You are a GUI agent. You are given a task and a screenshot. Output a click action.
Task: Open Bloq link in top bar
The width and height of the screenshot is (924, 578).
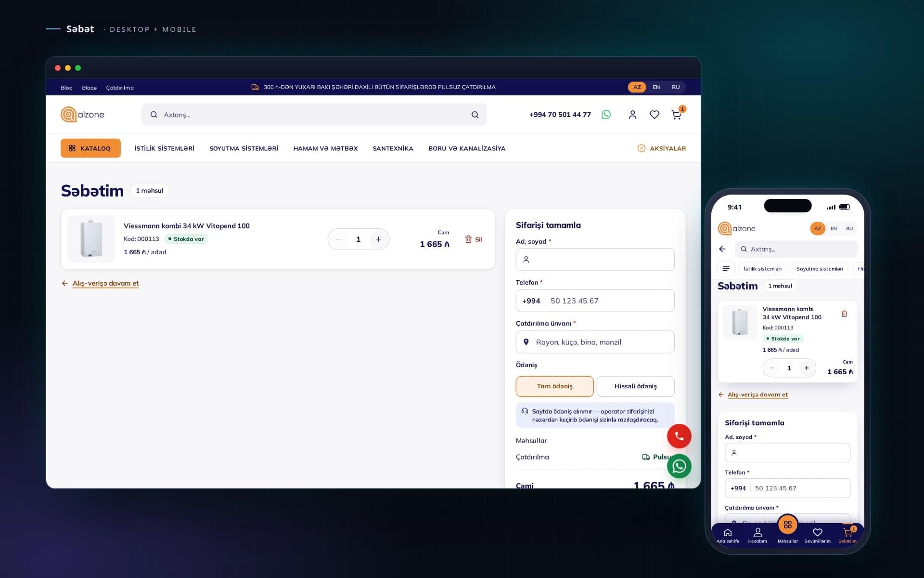click(x=66, y=88)
